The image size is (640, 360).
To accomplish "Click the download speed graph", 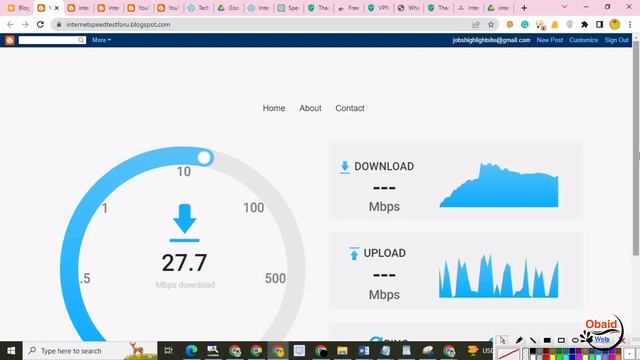I will pos(499,185).
